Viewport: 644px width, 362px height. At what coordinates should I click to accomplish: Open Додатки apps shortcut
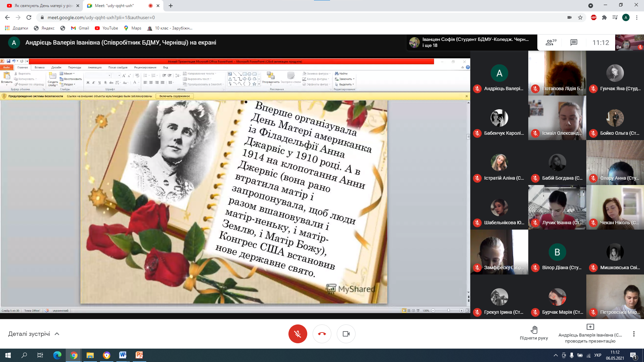(16, 28)
